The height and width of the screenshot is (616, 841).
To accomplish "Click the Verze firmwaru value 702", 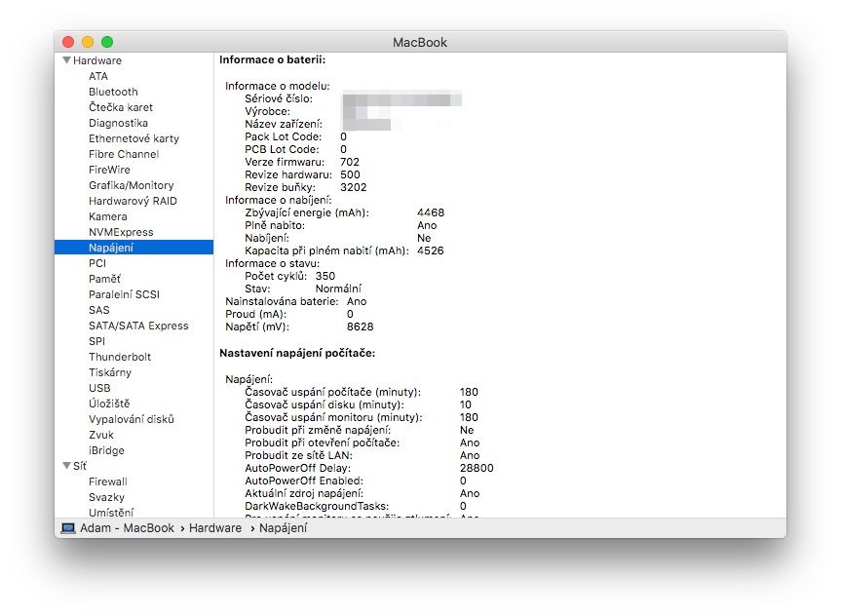I will [x=350, y=162].
